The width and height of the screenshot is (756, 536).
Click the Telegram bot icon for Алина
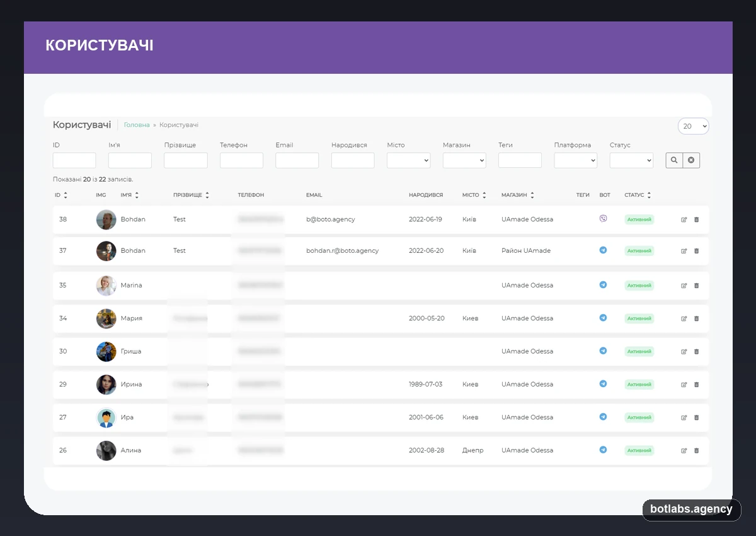coord(603,450)
